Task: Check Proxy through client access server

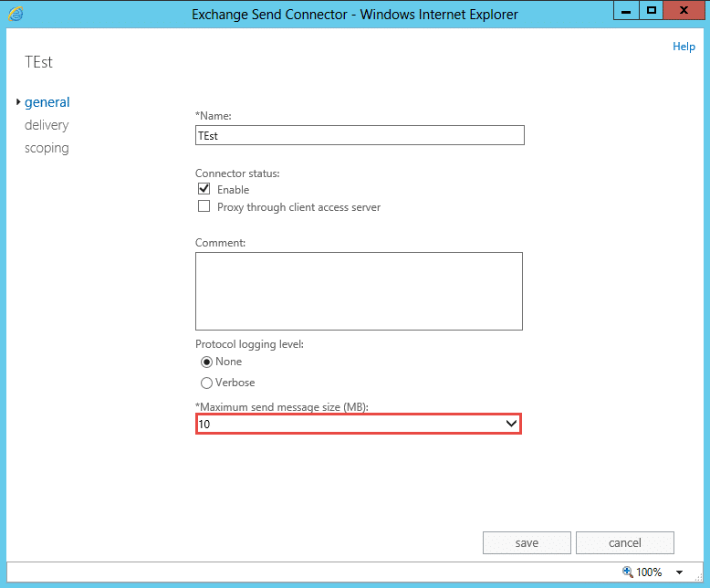Action: click(x=204, y=206)
